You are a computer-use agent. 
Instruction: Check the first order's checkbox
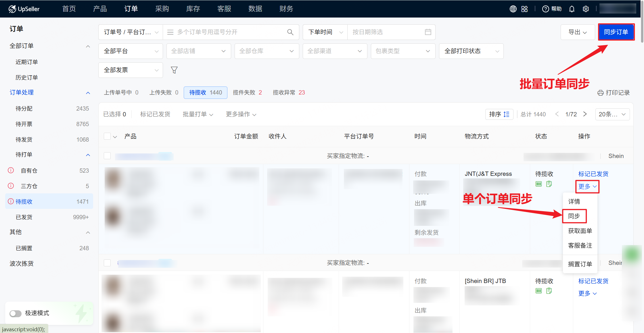tap(107, 156)
